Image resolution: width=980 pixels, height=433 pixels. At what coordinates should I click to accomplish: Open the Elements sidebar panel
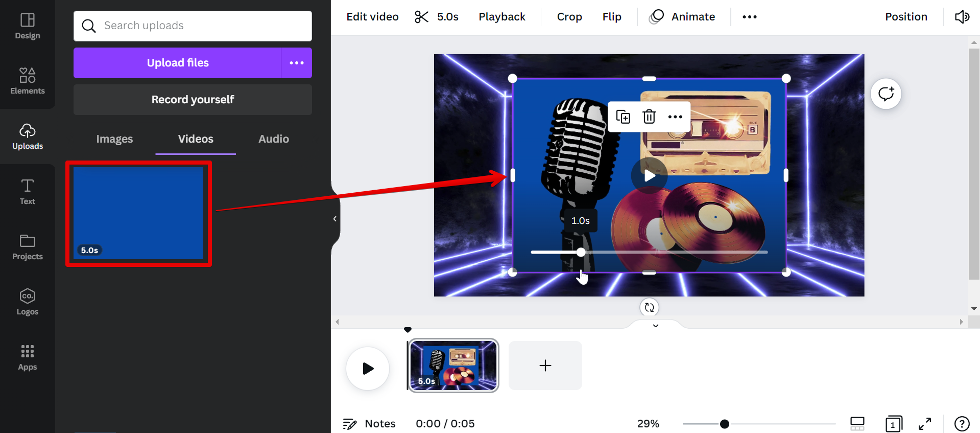click(28, 81)
